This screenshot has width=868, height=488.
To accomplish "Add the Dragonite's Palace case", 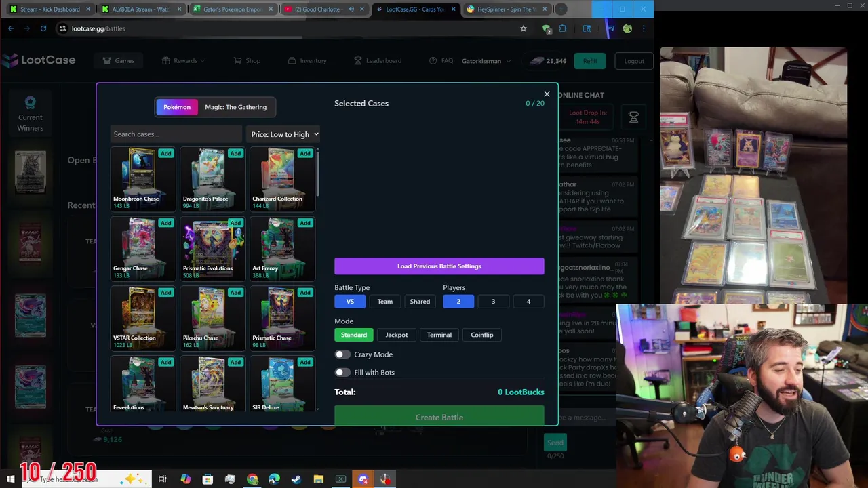I will point(235,153).
